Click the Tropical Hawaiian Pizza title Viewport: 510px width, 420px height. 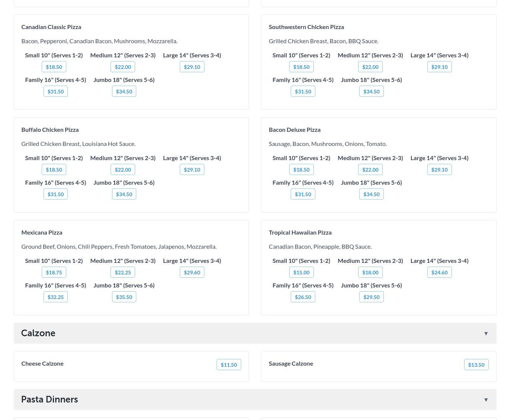pyautogui.click(x=300, y=232)
